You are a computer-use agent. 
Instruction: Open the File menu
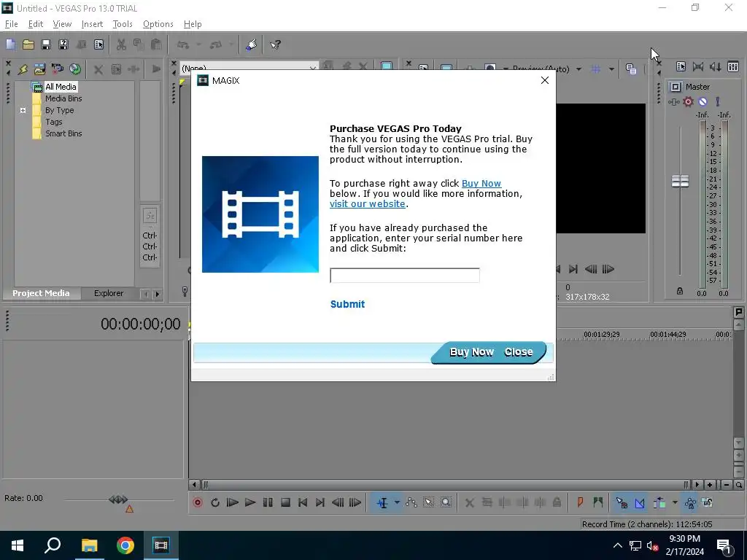coord(11,24)
